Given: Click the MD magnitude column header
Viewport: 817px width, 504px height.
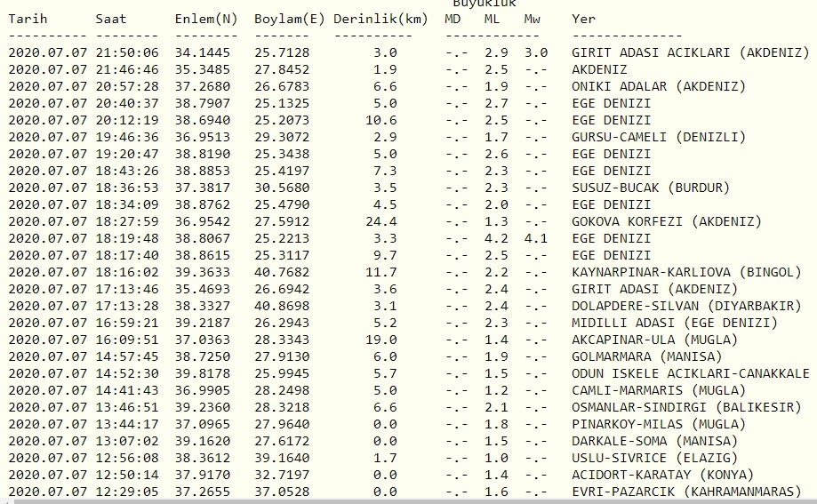Looking at the screenshot, I should coord(453,19).
